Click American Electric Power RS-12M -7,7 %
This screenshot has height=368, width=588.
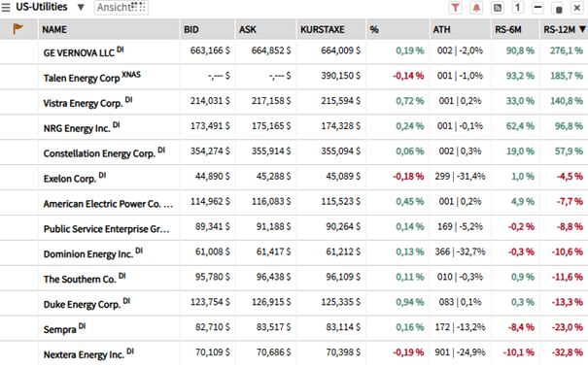coord(570,201)
